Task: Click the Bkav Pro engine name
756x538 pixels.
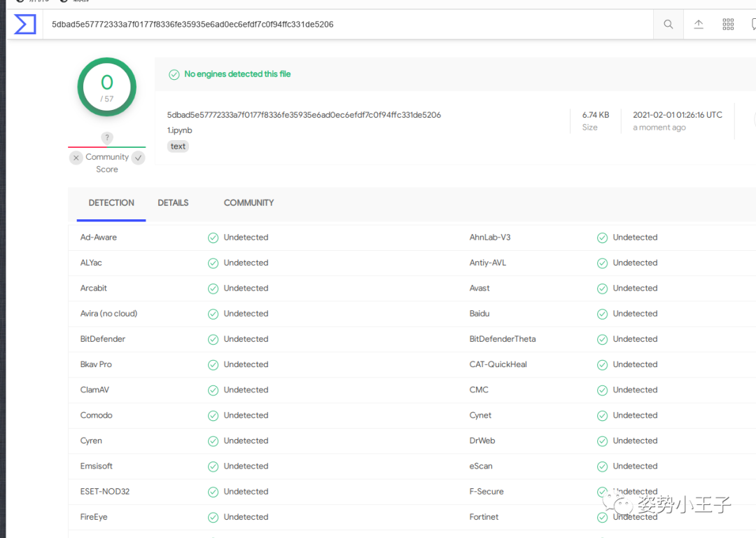Action: point(96,364)
